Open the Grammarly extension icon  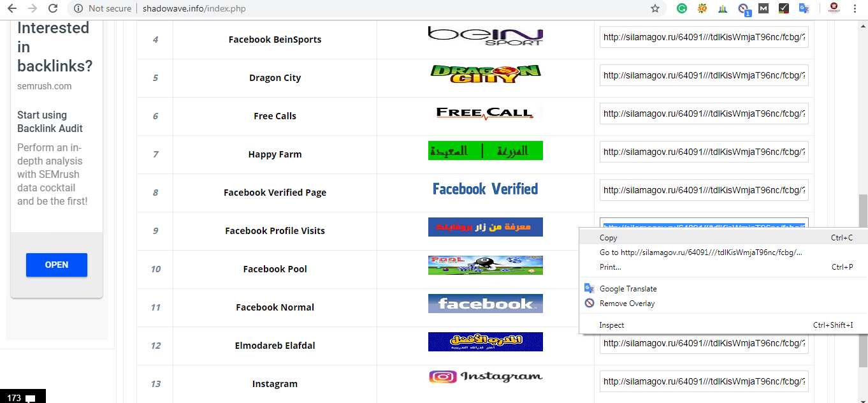(682, 8)
